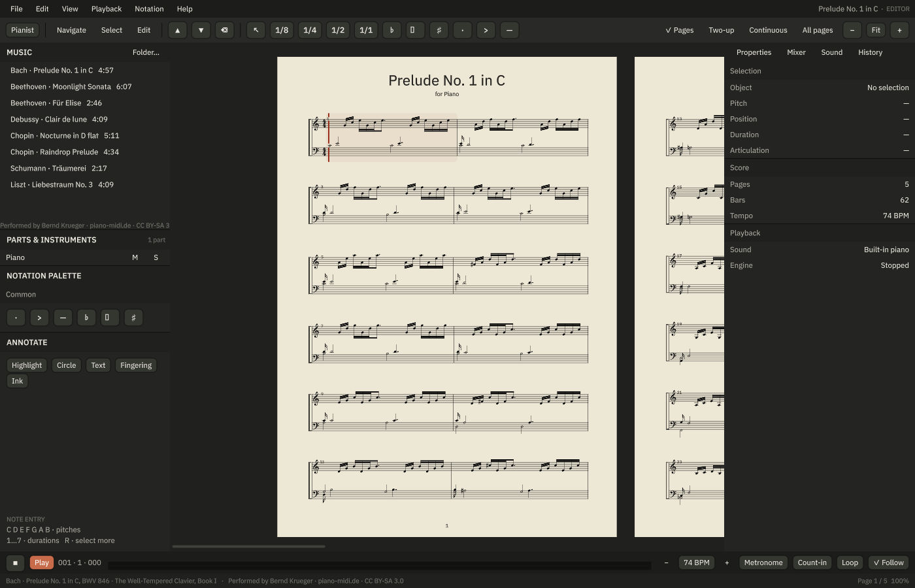
Task: Click Select in the toolbar
Action: click(x=112, y=30)
